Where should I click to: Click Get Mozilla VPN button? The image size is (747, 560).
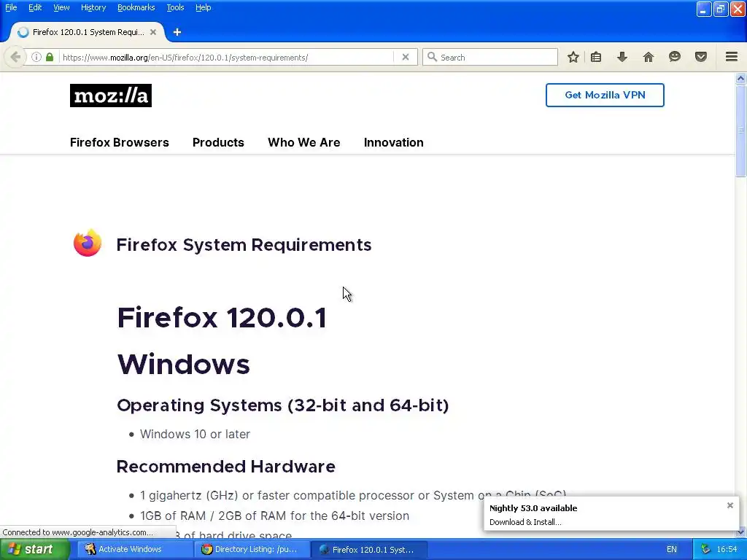coord(605,96)
